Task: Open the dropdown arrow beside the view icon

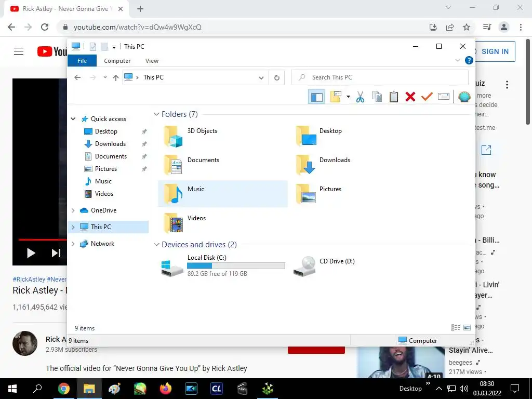Action: tap(348, 97)
